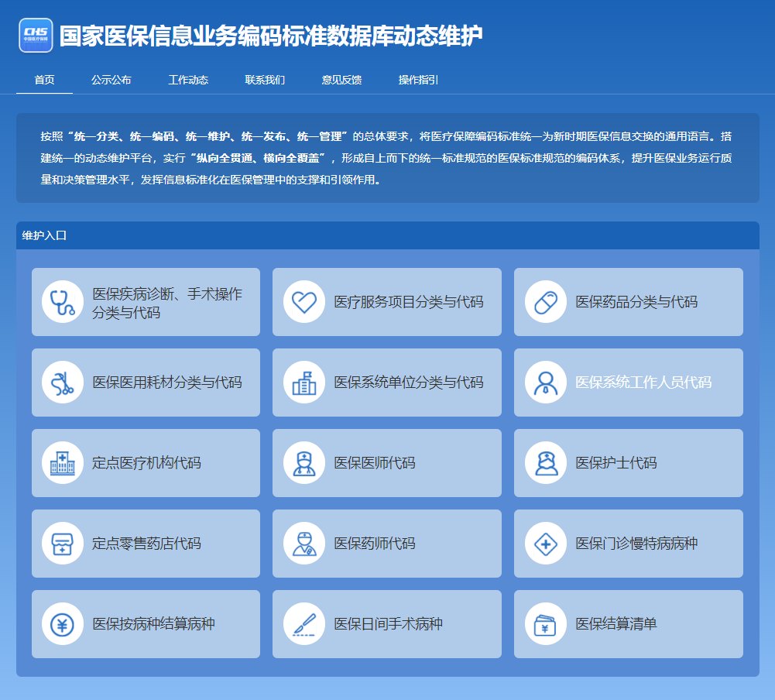Click the surgical tools icon on 医保医用耗材 card
This screenshot has width=775, height=700.
(x=63, y=383)
